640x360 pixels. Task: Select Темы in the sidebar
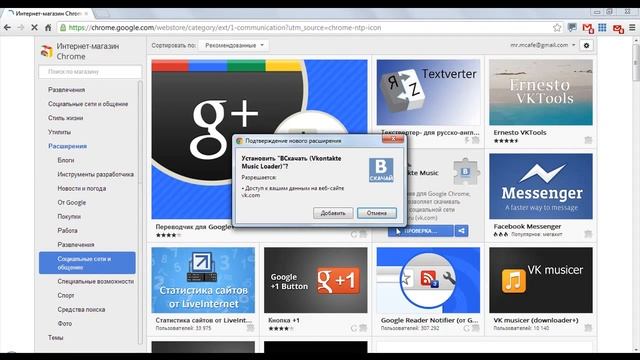point(56,338)
